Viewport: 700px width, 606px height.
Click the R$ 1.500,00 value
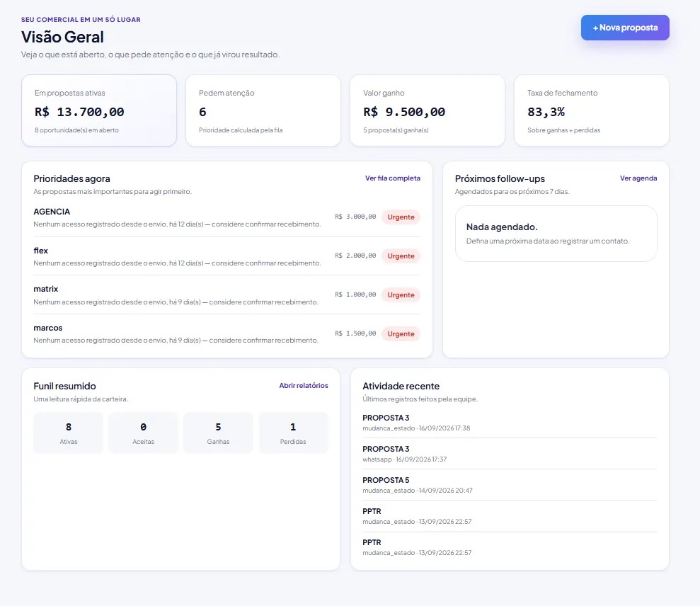355,333
